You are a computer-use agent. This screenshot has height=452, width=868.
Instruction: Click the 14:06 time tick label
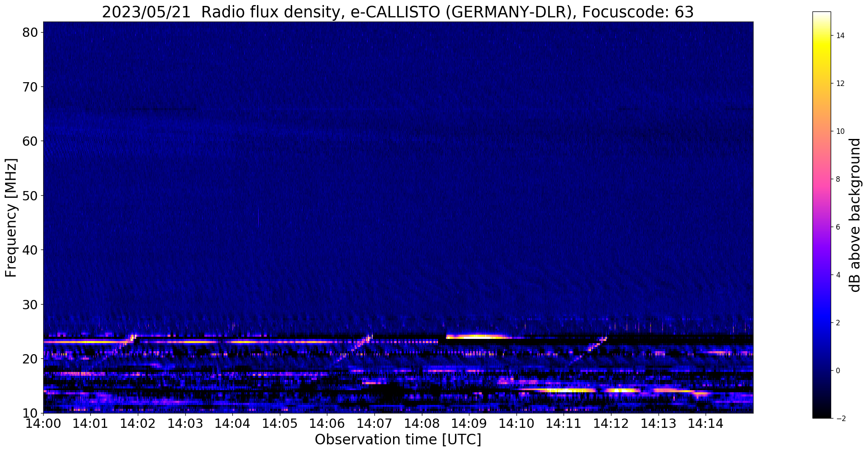pyautogui.click(x=327, y=424)
